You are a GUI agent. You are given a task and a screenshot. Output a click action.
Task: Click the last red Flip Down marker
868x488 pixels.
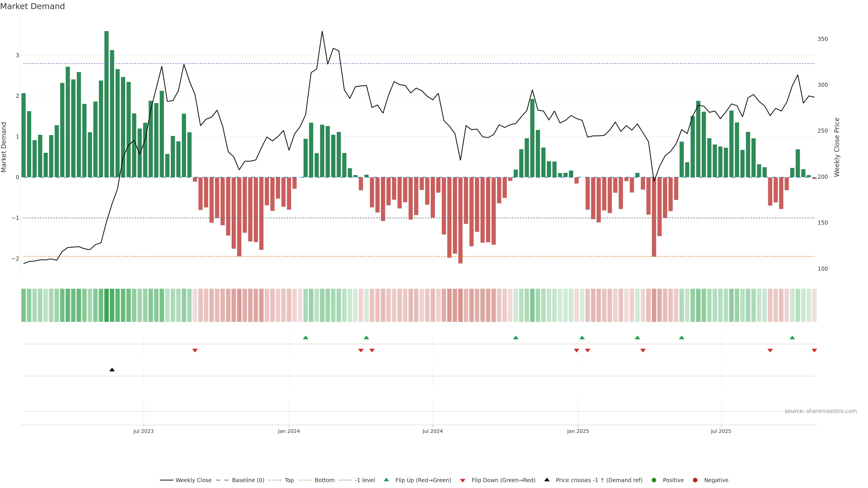[814, 351]
